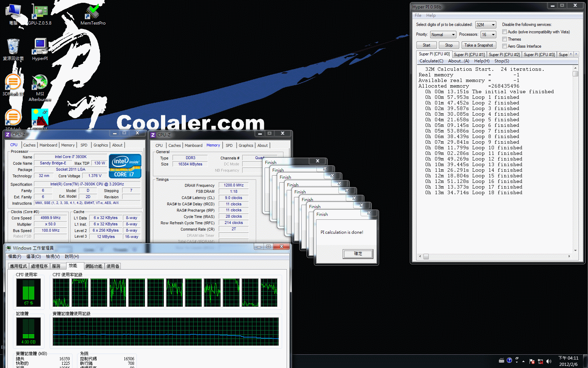Click the Z title icon of the CPU-Z Memory window
The width and height of the screenshot is (588, 368).
[153, 135]
